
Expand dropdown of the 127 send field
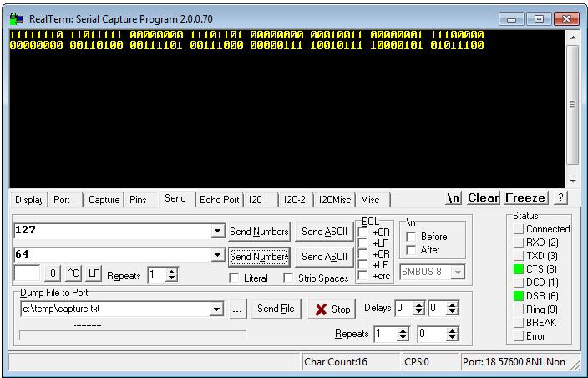217,231
